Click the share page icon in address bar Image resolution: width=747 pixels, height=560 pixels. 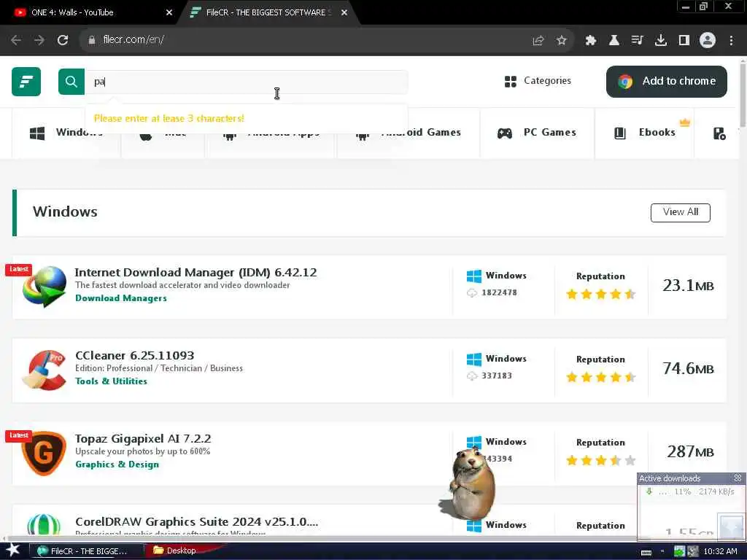538,41
